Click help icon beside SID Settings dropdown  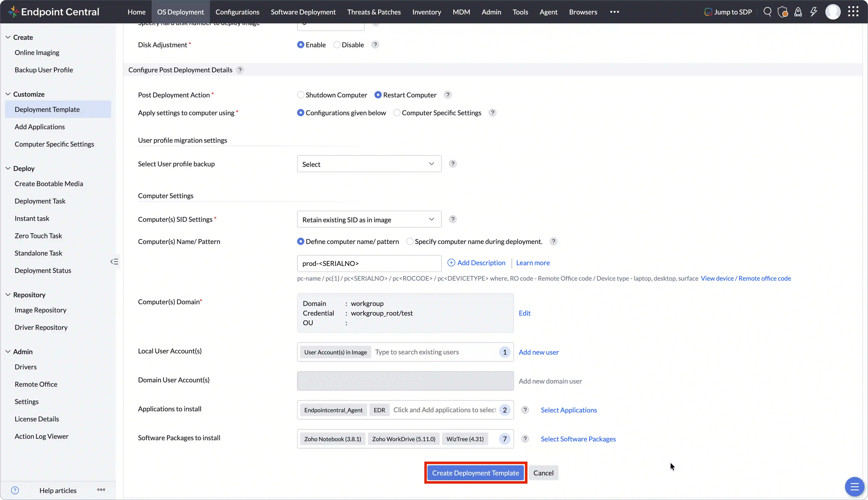point(453,219)
